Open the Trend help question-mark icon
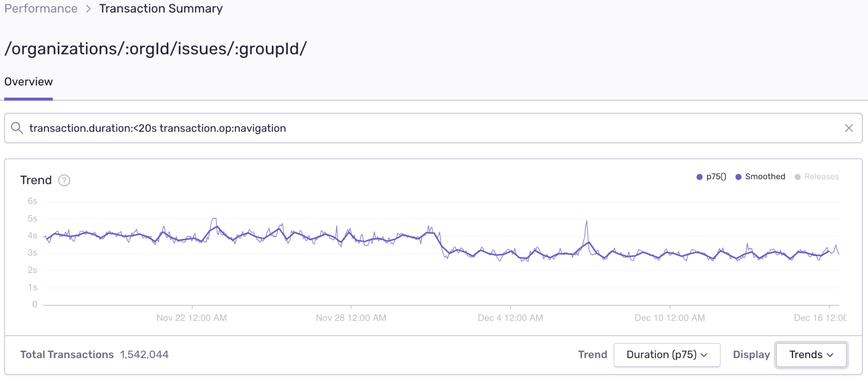The width and height of the screenshot is (868, 382). click(64, 180)
